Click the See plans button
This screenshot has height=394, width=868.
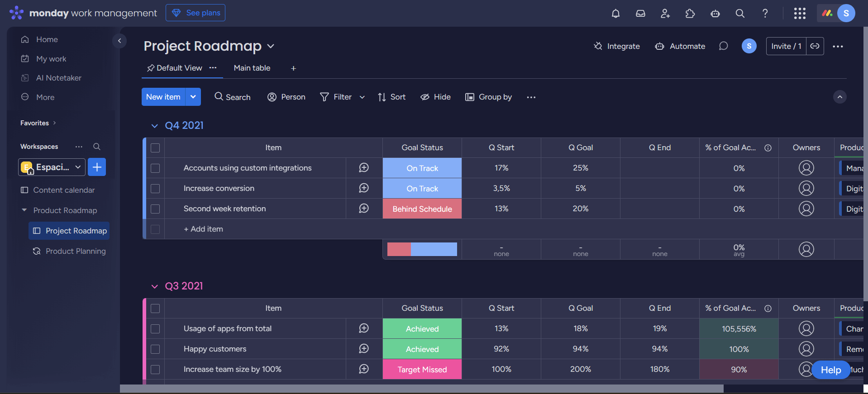point(196,13)
